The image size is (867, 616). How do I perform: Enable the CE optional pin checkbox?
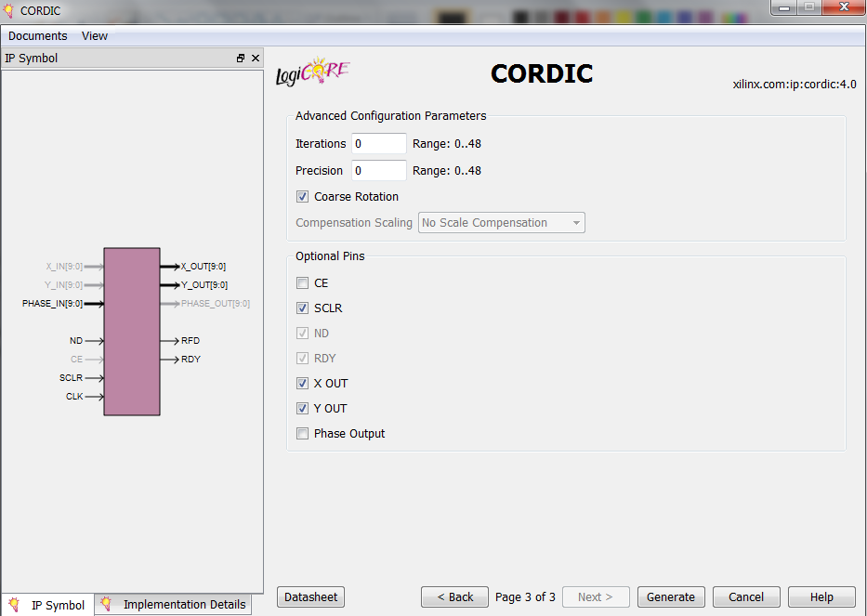(x=302, y=283)
